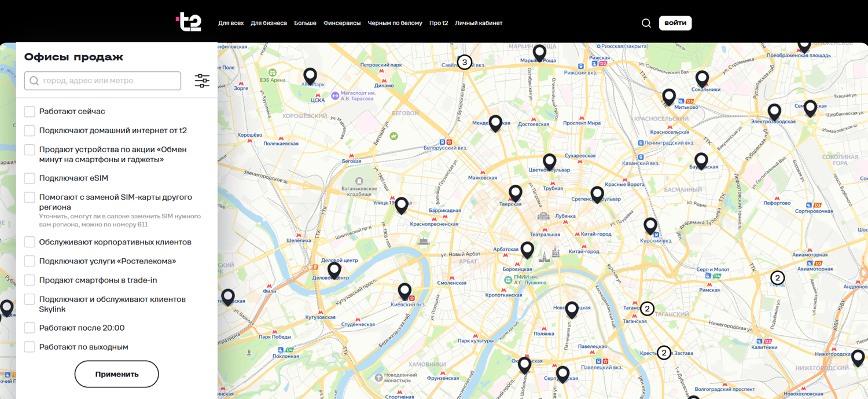Click the Павелецкий вокзал map label
The width and height of the screenshot is (868, 399).
click(602, 367)
